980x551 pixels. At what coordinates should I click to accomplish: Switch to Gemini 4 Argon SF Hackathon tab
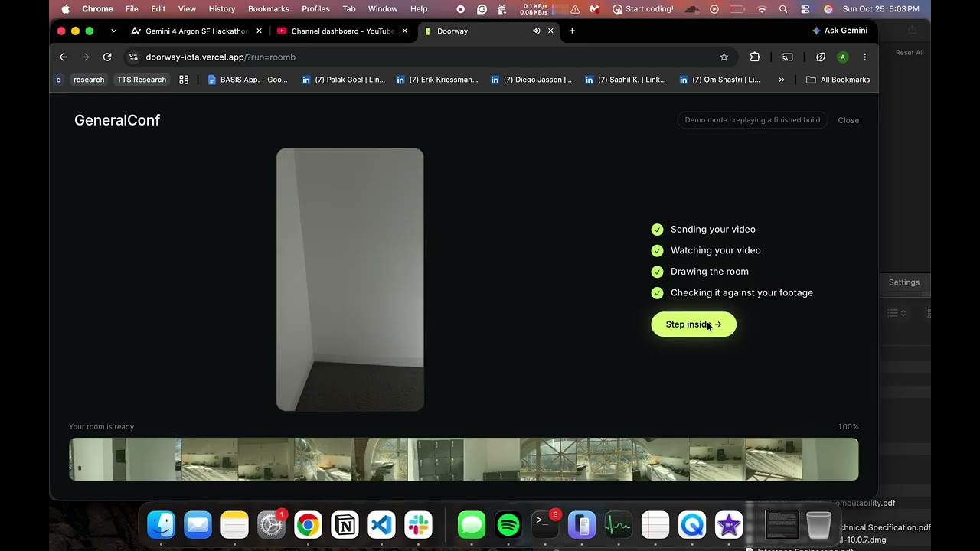pyautogui.click(x=197, y=31)
